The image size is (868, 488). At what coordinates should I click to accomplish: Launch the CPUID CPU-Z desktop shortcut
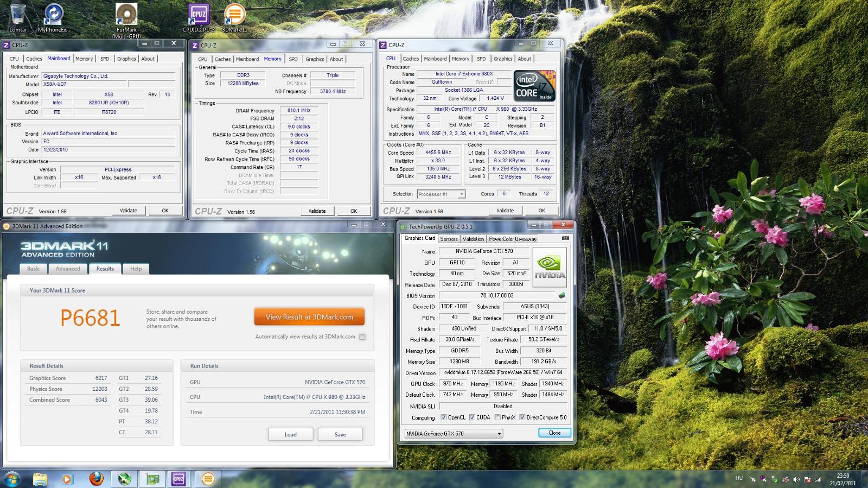pos(199,18)
